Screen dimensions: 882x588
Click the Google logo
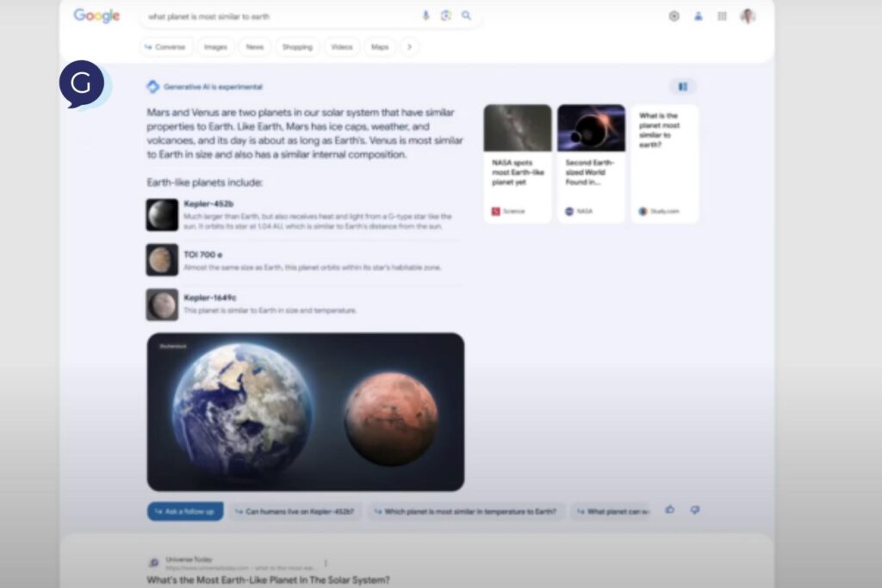(96, 15)
